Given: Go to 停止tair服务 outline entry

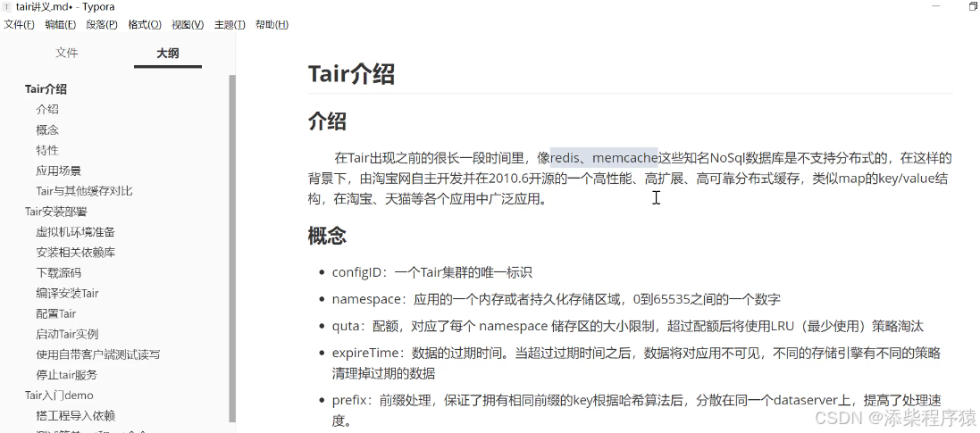Looking at the screenshot, I should pos(67,375).
